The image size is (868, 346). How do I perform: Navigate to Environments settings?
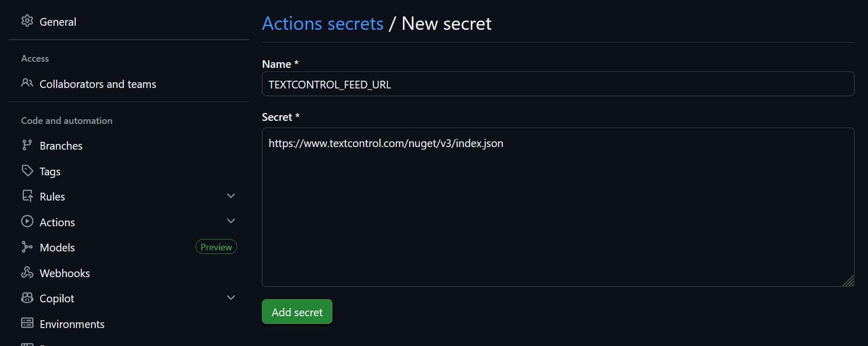(72, 324)
